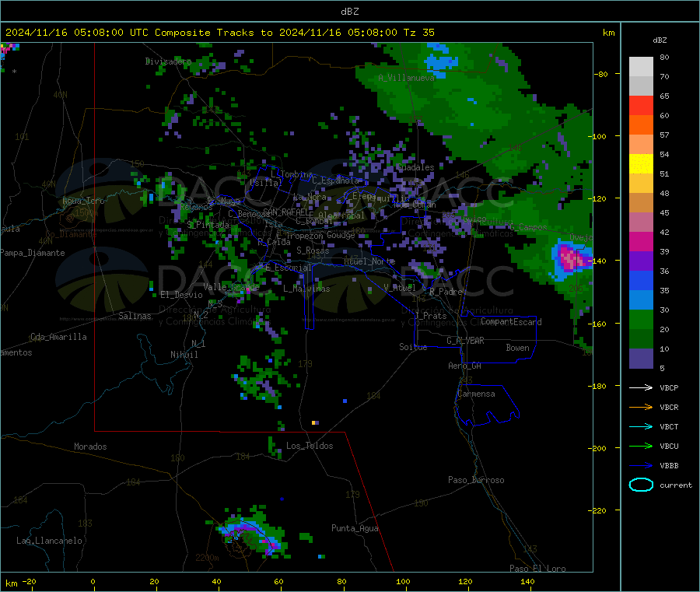Click the 'Guadales' map label
Viewport: 700px width, 592px height.
click(x=415, y=167)
